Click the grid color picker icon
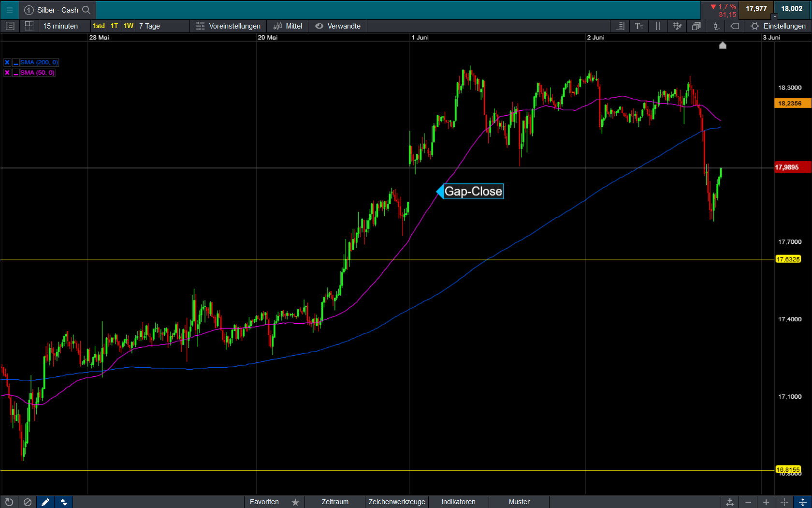This screenshot has width=812, height=508. click(x=677, y=26)
